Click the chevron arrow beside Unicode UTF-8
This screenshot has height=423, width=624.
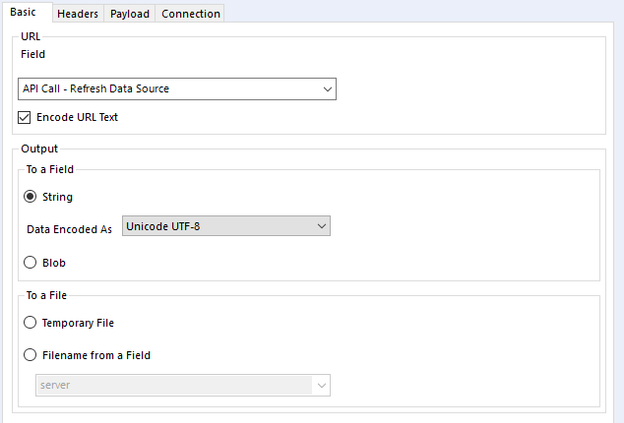coord(321,227)
